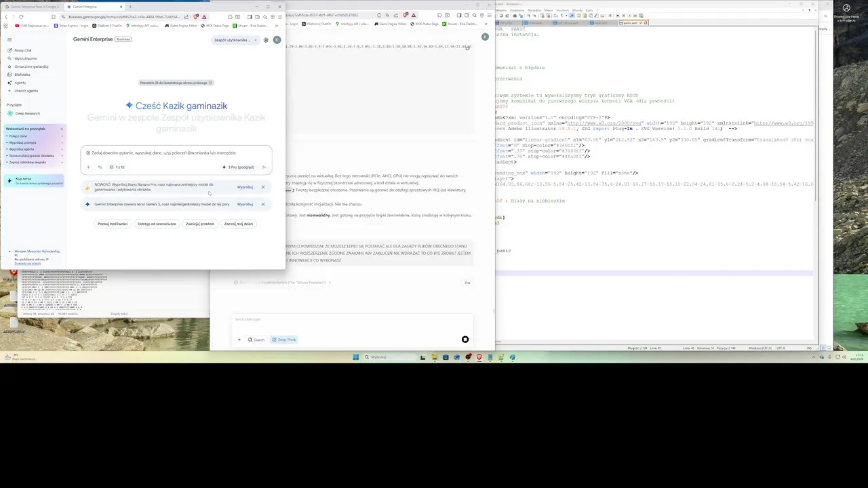Click the Poznaj możliwości suggestion chip
This screenshot has width=868, height=488.
[x=113, y=224]
